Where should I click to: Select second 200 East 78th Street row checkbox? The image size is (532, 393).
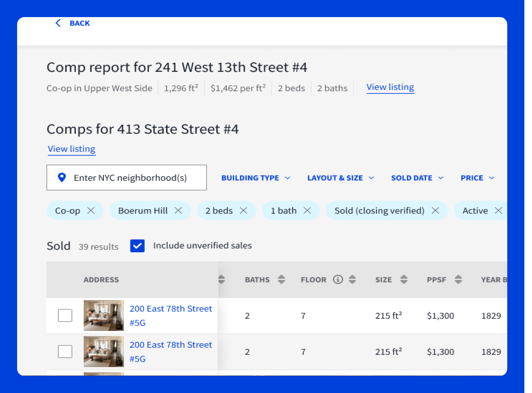point(65,352)
